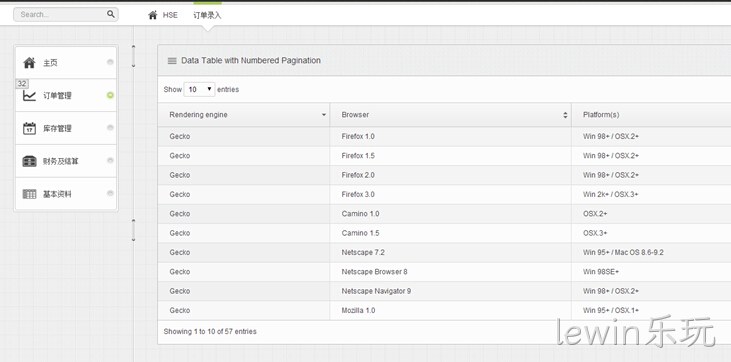Click the Firefox 1.0 cell
The image size is (731, 362).
click(450, 137)
